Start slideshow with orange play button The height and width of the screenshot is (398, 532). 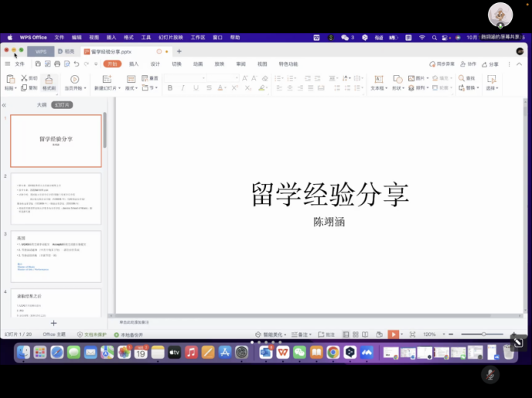click(394, 334)
